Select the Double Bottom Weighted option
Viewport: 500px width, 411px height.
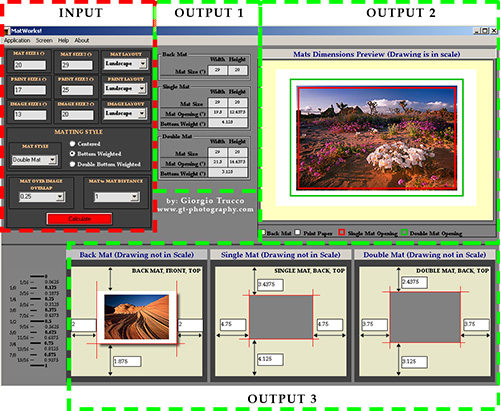pyautogui.click(x=72, y=164)
